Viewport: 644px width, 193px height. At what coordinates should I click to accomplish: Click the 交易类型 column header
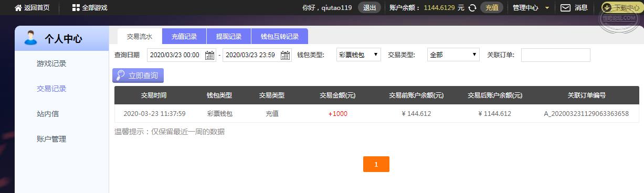click(272, 95)
